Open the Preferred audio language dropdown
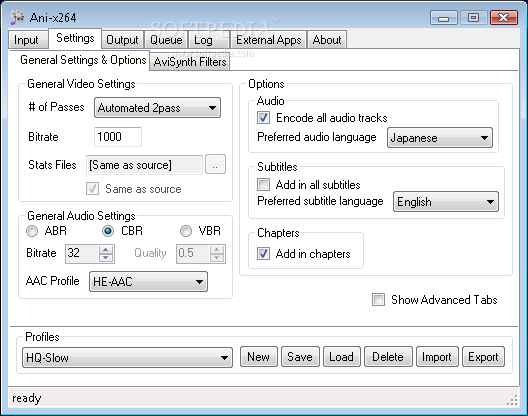This screenshot has width=528, height=416. click(x=440, y=138)
